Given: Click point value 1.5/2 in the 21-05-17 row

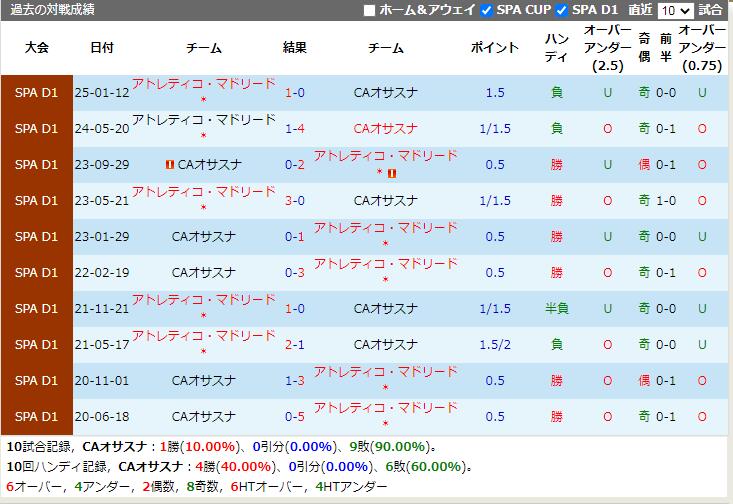Looking at the screenshot, I should pyautogui.click(x=495, y=345).
